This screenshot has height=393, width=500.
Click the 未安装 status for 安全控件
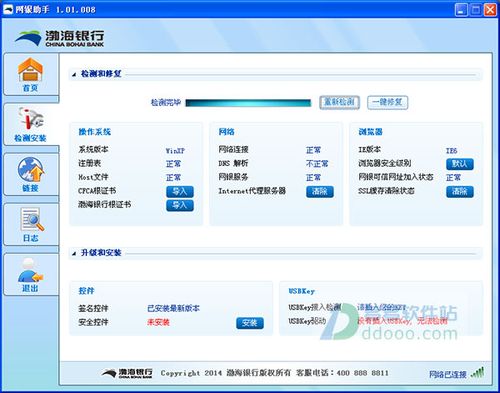158,322
